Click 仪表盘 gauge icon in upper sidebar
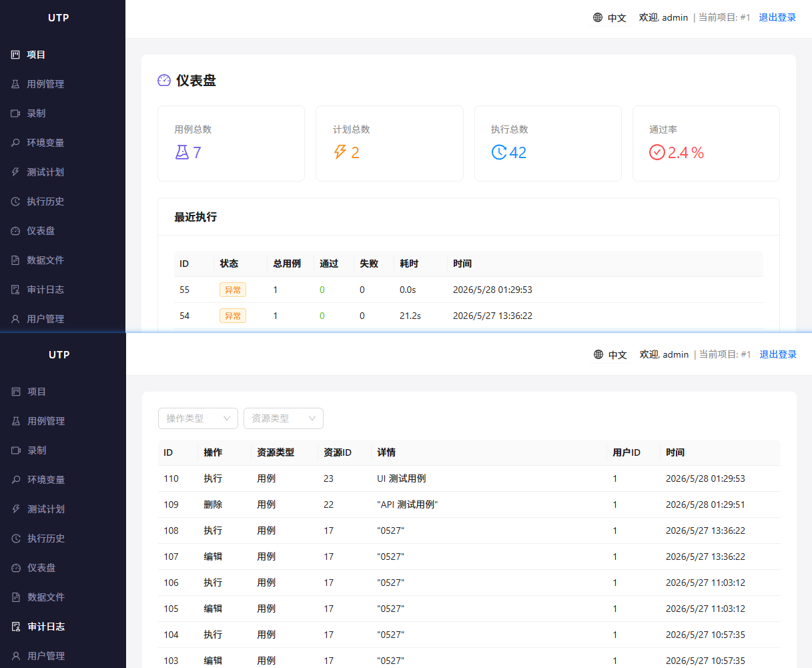 coord(15,231)
